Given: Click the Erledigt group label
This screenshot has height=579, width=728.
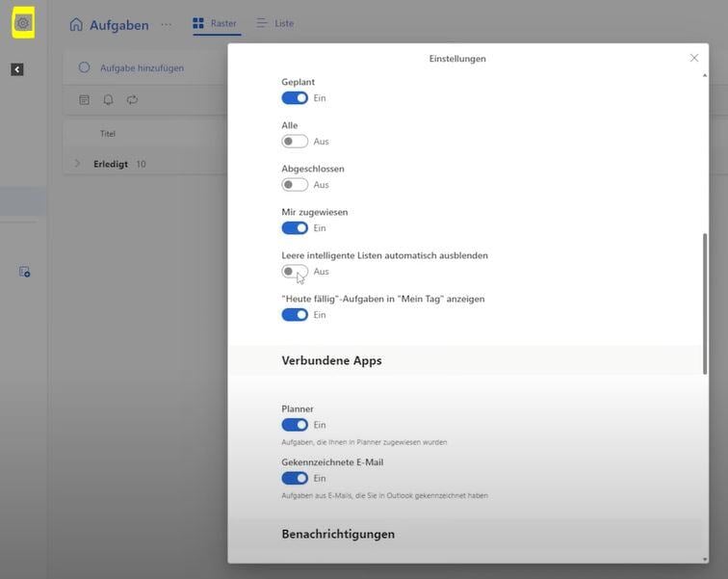Looking at the screenshot, I should point(111,164).
